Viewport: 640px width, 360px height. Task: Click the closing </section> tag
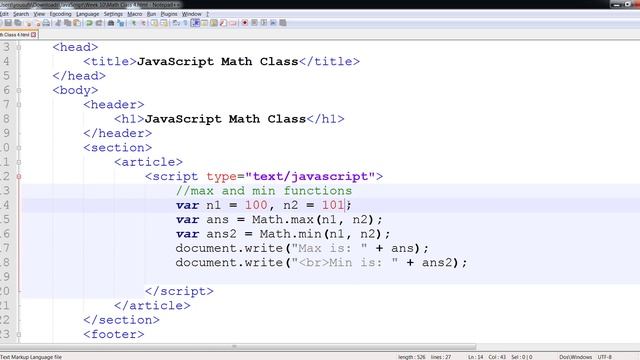122,320
